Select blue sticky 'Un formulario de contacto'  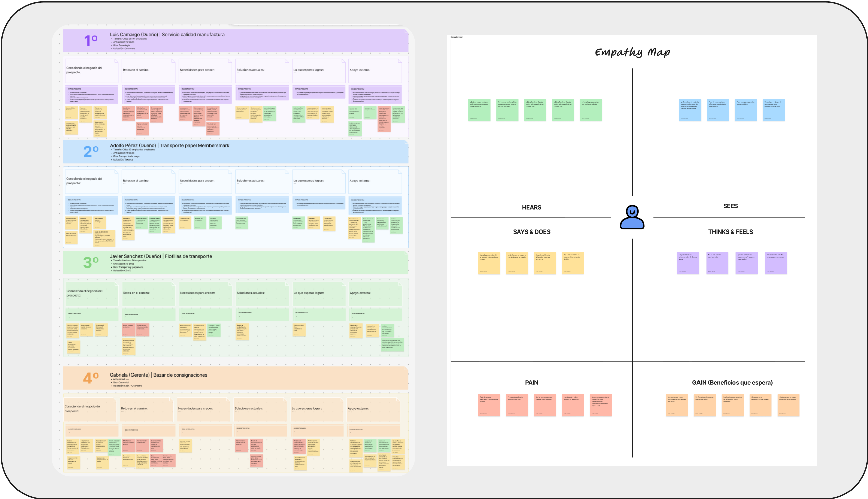click(690, 110)
